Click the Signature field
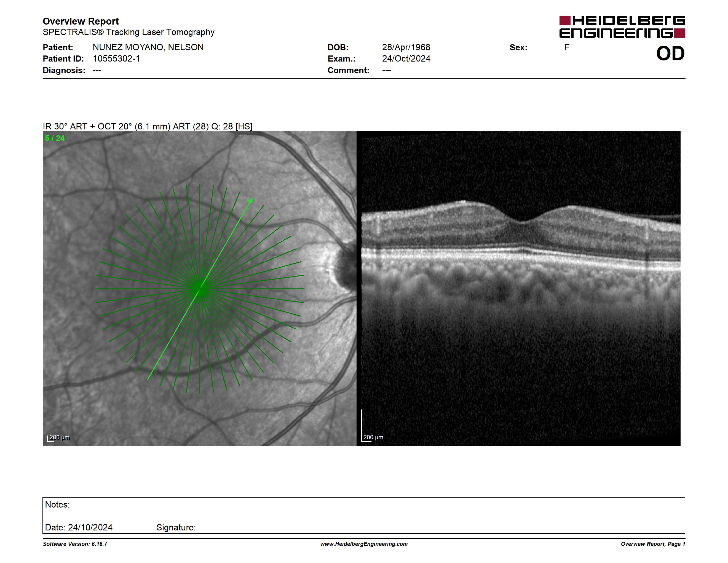Screen dimensions: 728x563 (176, 527)
